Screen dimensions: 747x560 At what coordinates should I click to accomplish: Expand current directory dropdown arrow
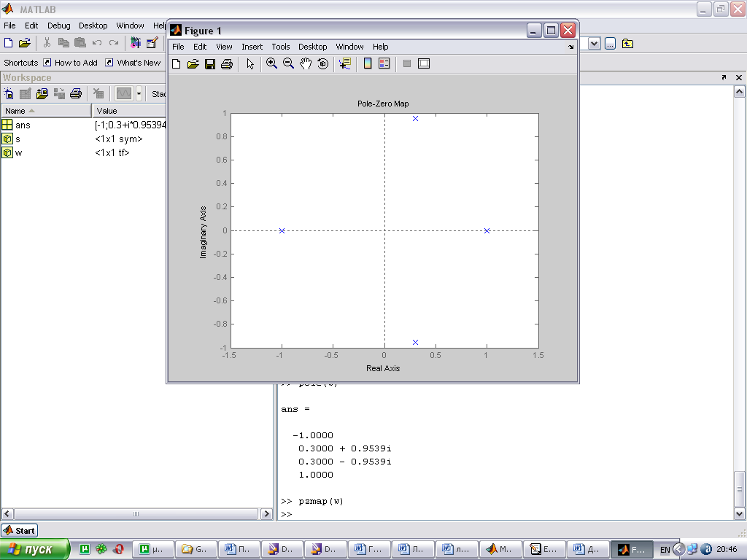(x=594, y=44)
